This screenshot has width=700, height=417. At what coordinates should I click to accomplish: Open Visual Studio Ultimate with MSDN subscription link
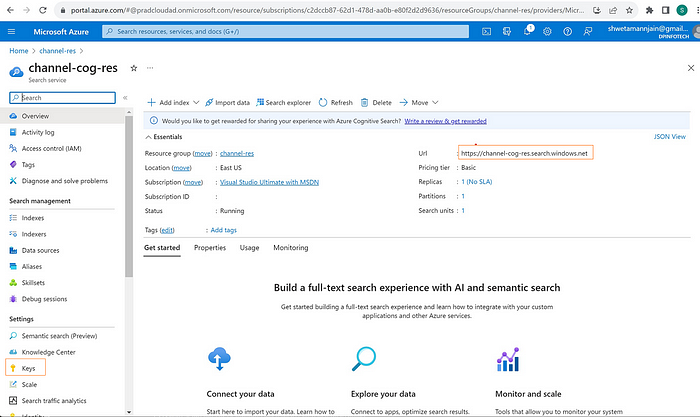[269, 182]
